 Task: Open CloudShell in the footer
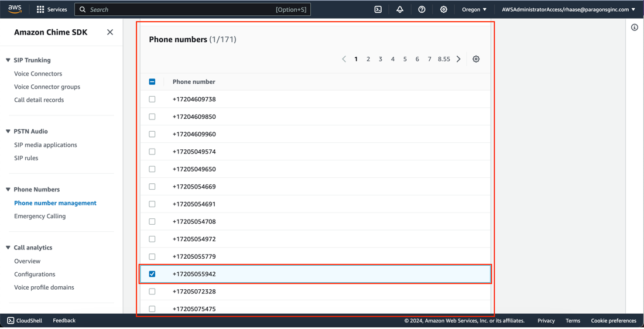pos(24,321)
